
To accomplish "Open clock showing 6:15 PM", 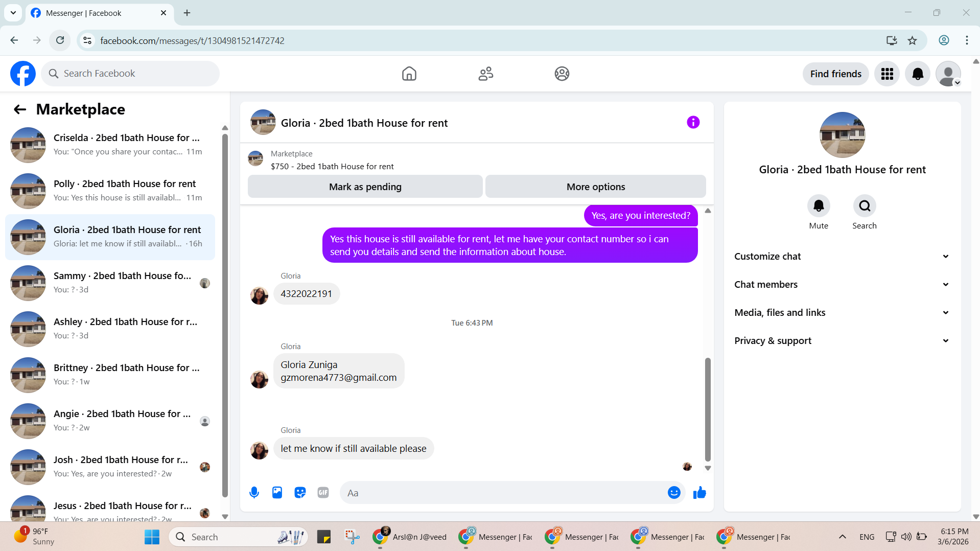I will [x=953, y=537].
